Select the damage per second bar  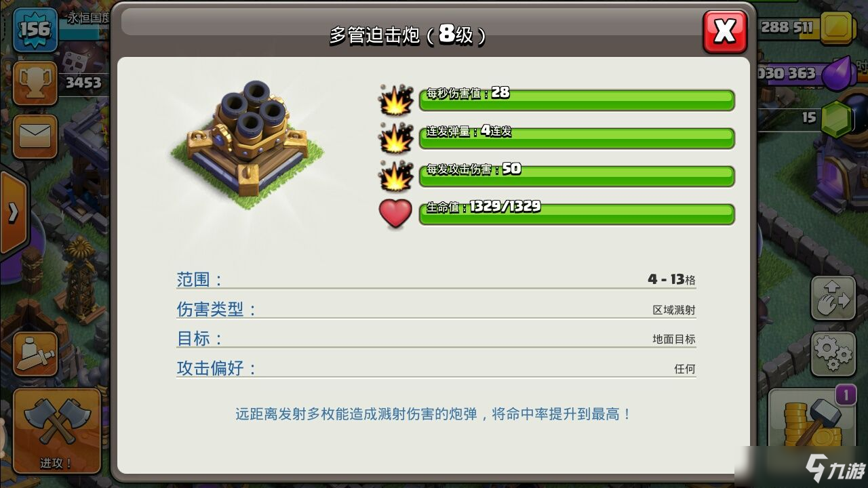576,100
